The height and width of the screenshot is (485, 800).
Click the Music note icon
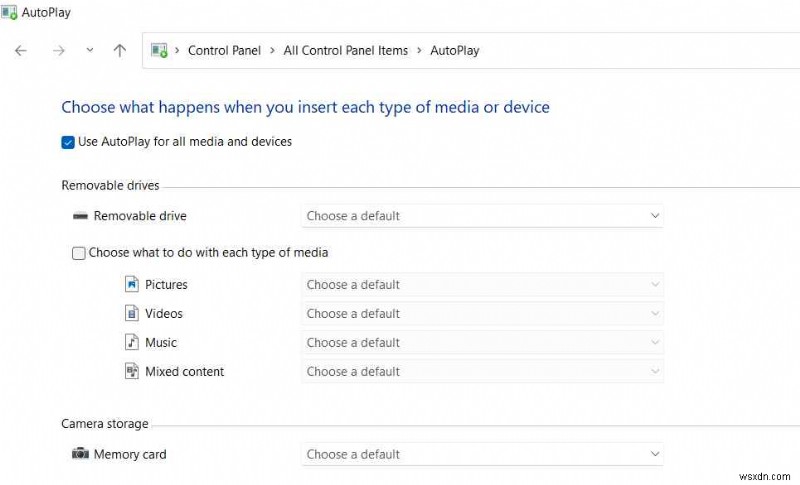click(x=132, y=342)
